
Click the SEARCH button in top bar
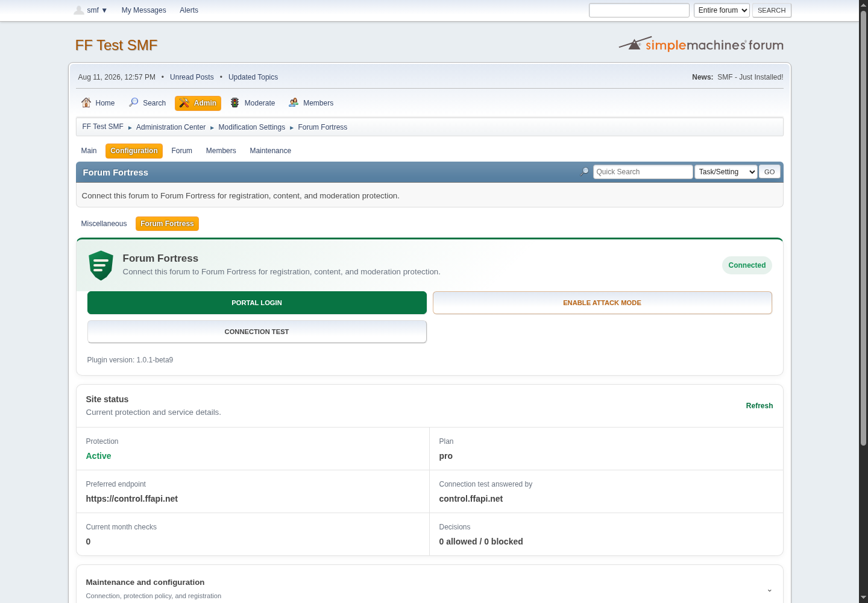[x=772, y=10]
